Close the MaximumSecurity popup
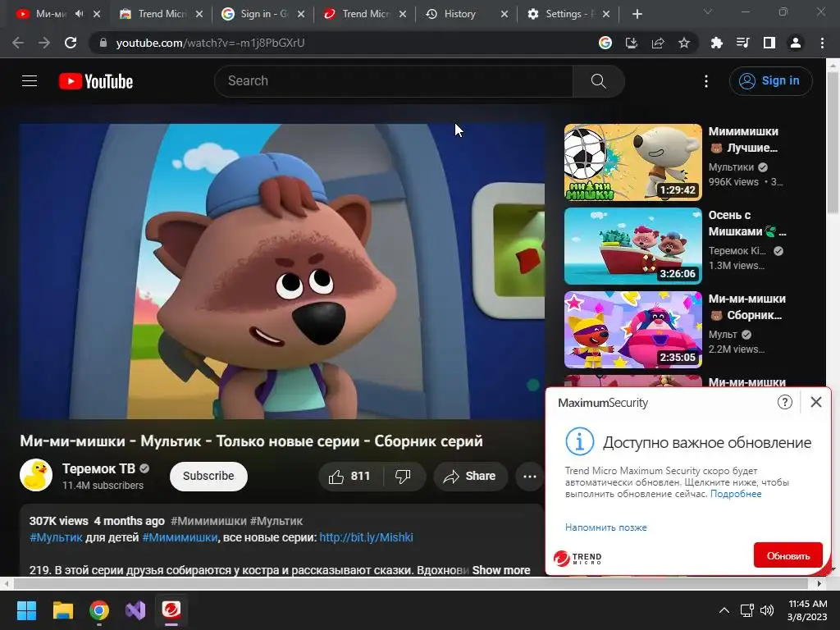Image resolution: width=840 pixels, height=630 pixels. click(x=816, y=402)
